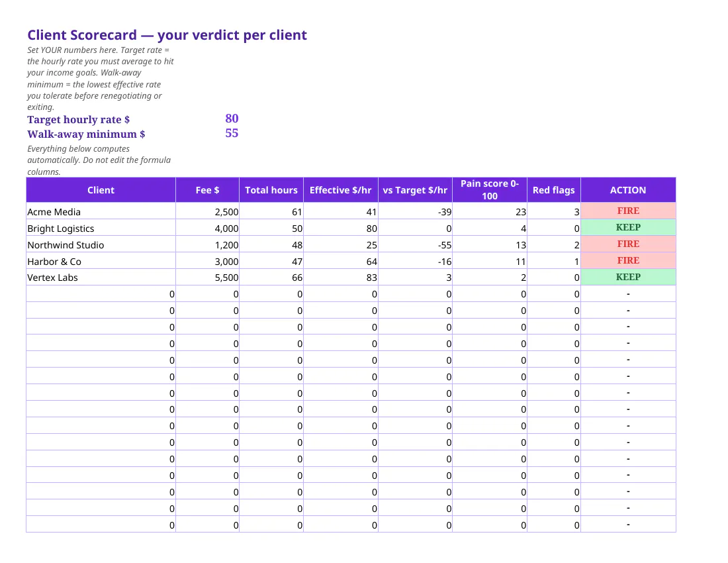Select Acme Media's fee of 2,500
Viewport: 728px width, 563px height.
tap(208, 212)
